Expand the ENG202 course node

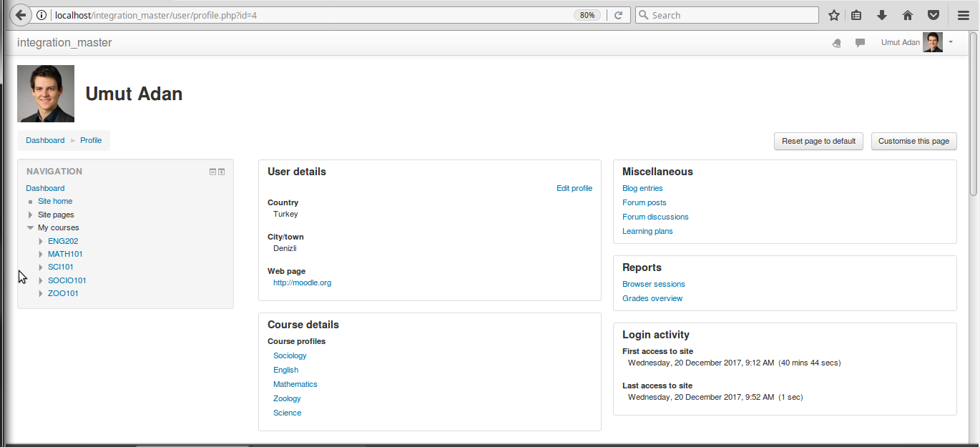tap(41, 241)
